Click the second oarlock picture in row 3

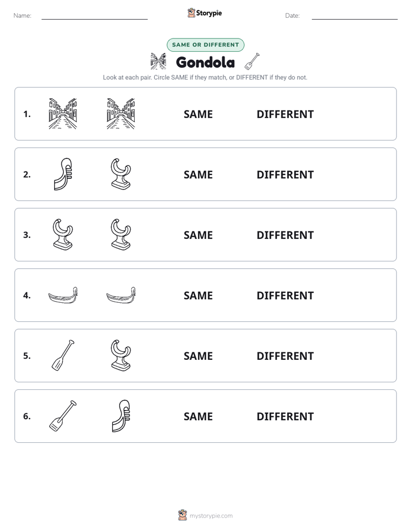click(121, 234)
